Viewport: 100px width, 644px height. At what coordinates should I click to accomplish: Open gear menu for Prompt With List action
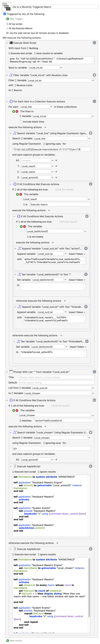point(94,372)
